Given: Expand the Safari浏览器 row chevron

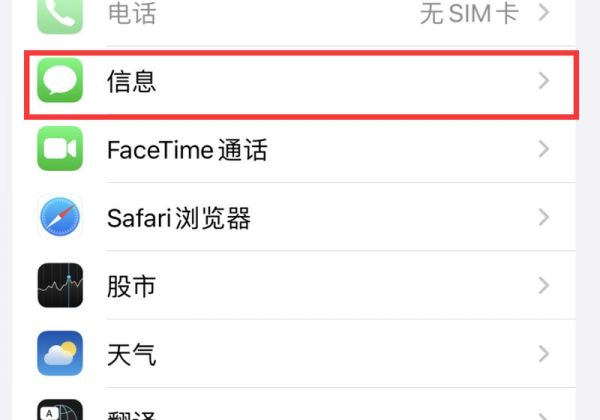Looking at the screenshot, I should tap(544, 218).
